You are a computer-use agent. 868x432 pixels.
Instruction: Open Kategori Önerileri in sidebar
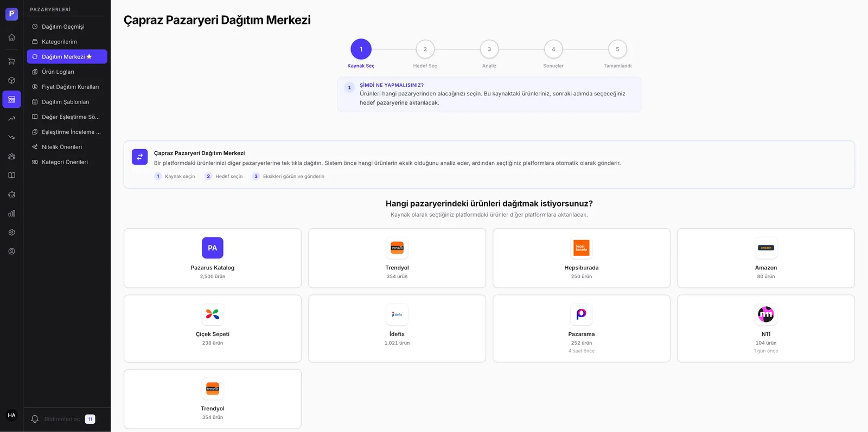[x=67, y=162]
